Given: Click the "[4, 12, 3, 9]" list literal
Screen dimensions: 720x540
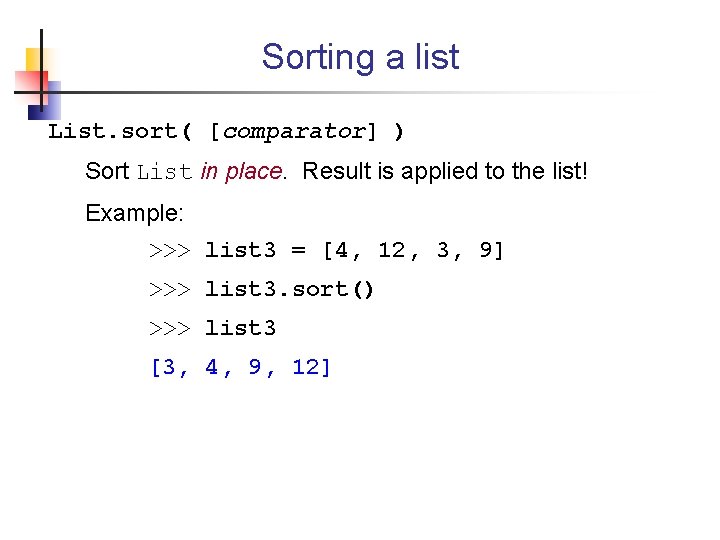Looking at the screenshot, I should (413, 250).
